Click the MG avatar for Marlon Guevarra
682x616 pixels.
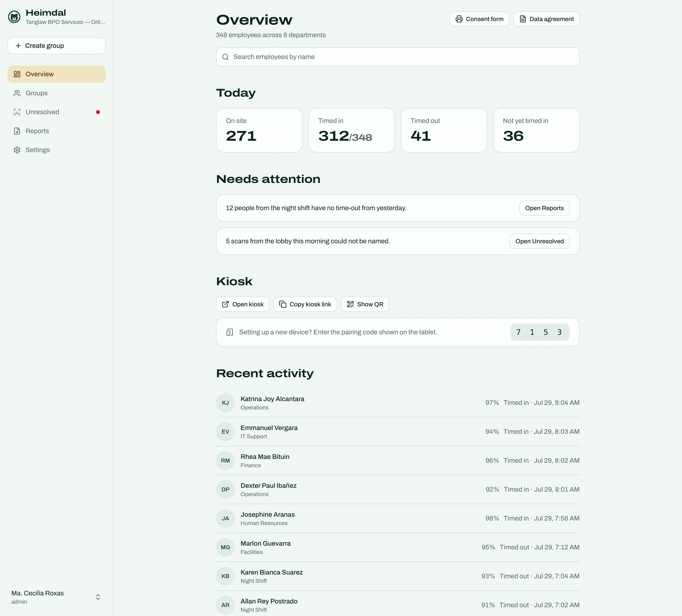(x=225, y=547)
